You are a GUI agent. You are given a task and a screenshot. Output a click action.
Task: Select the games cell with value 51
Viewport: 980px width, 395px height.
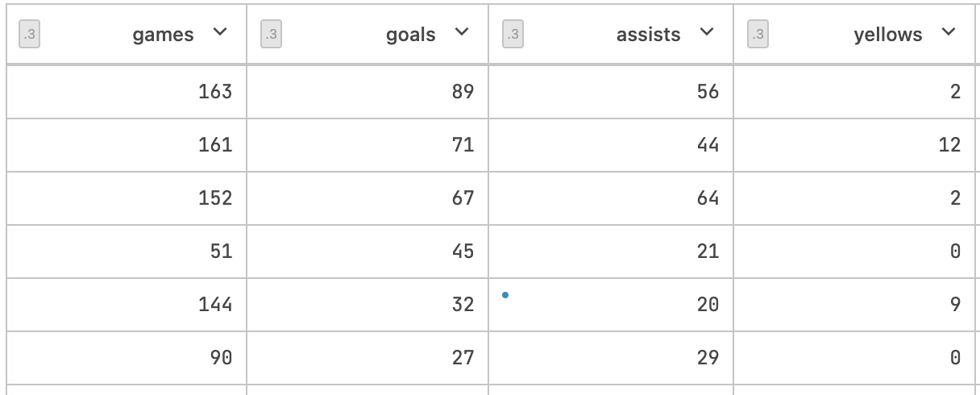(x=220, y=252)
